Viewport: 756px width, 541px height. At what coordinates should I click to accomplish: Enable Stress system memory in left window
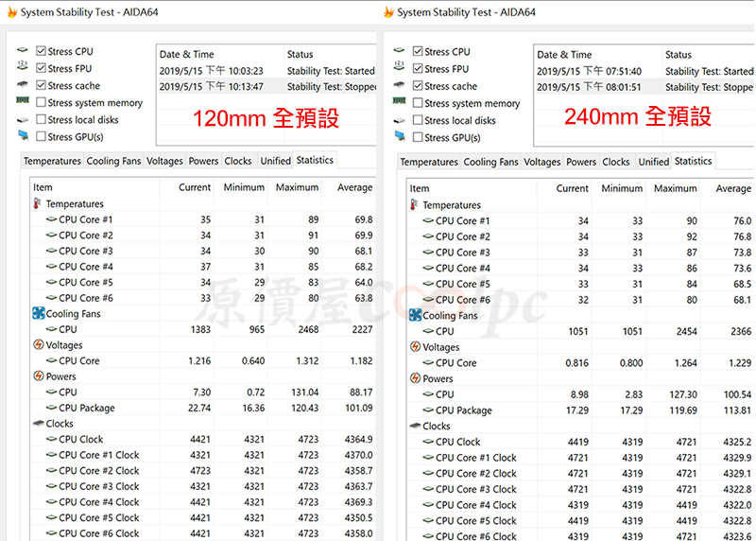[x=41, y=102]
